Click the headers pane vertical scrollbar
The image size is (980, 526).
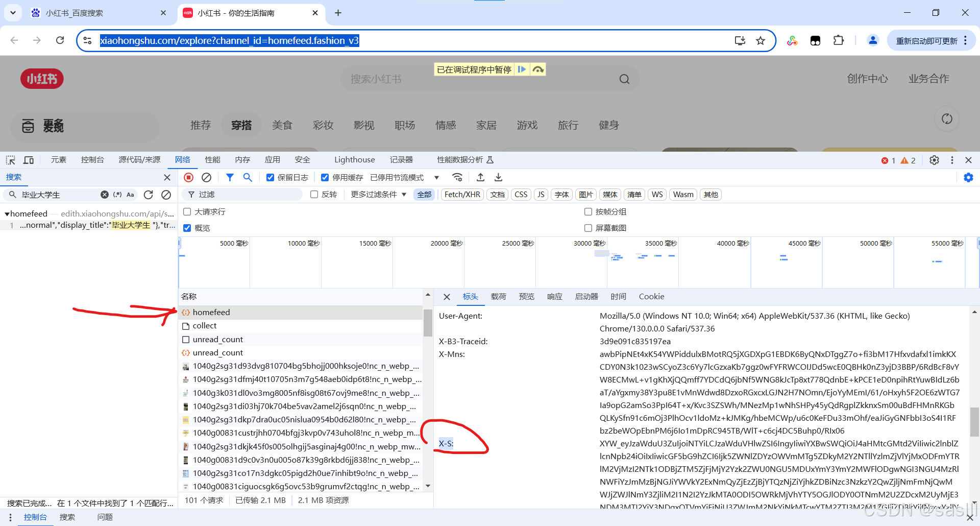tap(974, 421)
